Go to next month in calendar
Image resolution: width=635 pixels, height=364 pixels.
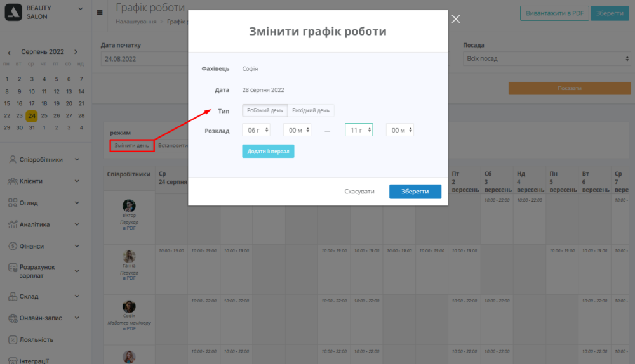(76, 52)
